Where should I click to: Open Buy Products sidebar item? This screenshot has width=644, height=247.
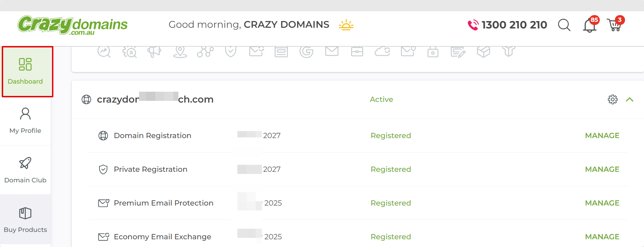click(x=25, y=220)
